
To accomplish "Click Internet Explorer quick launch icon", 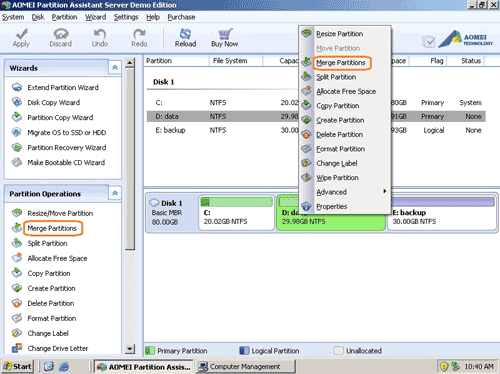I will pos(64,367).
